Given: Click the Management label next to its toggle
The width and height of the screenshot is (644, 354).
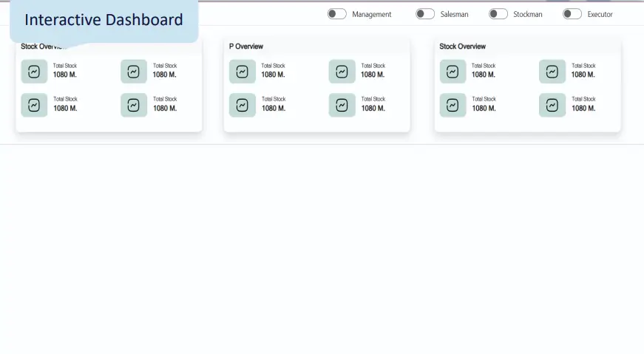Looking at the screenshot, I should tap(372, 14).
